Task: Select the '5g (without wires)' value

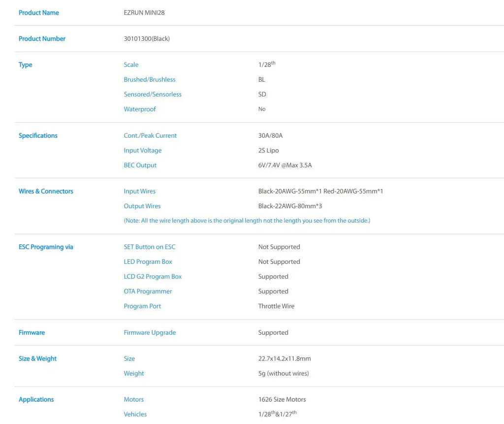Action: click(x=283, y=373)
